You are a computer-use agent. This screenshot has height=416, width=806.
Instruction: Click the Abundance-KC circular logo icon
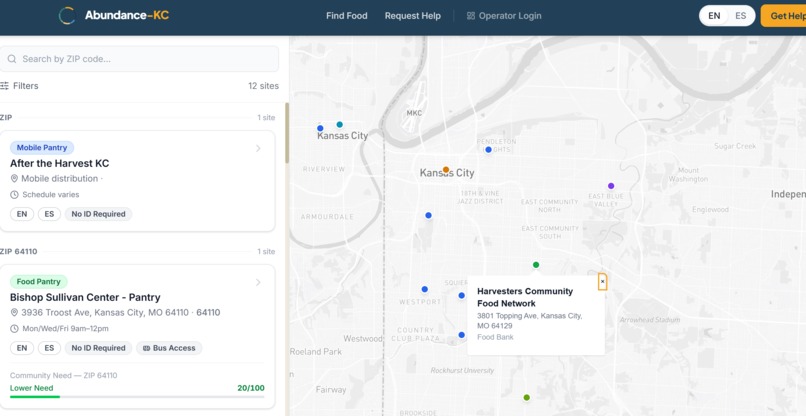pos(67,15)
